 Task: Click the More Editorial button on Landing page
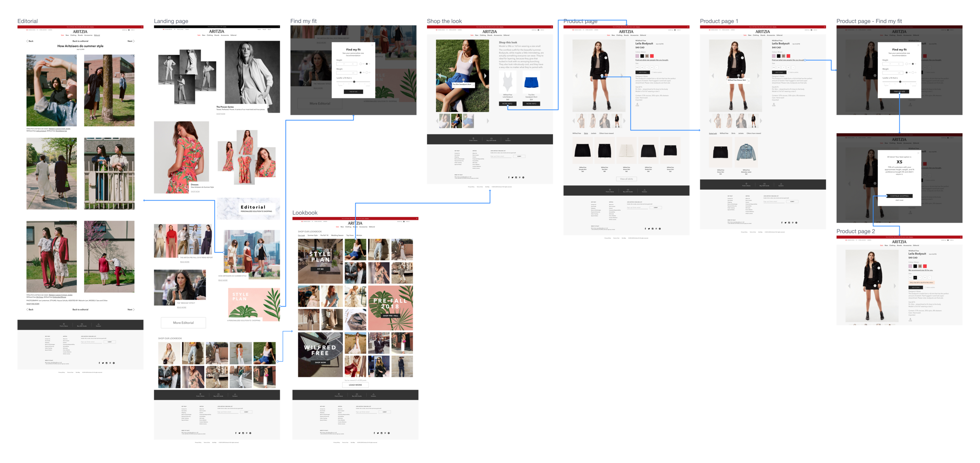point(183,323)
